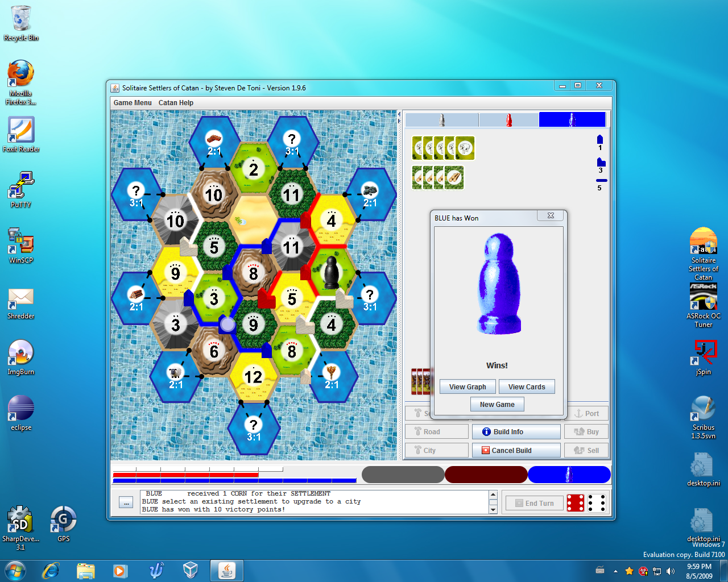
Task: Click View Graph in the winner dialog
Action: click(468, 387)
